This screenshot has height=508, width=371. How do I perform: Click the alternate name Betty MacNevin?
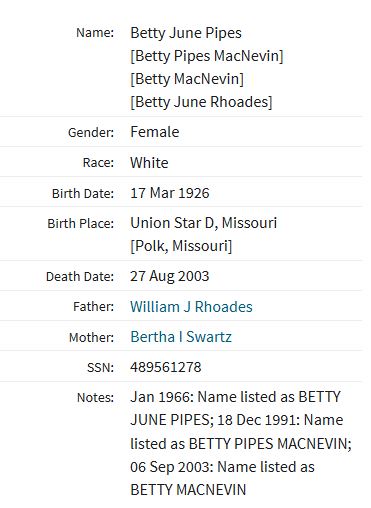tap(187, 79)
